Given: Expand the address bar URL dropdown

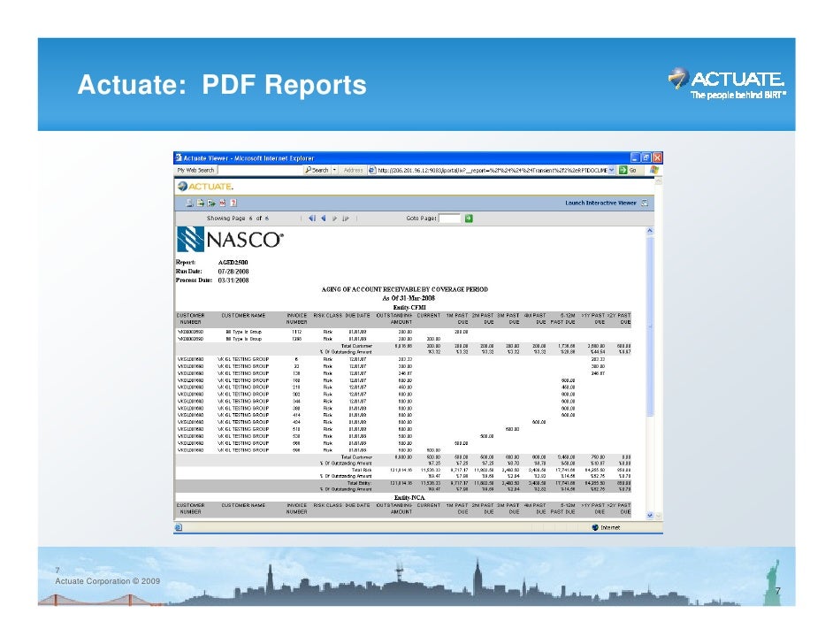Looking at the screenshot, I should click(x=611, y=170).
